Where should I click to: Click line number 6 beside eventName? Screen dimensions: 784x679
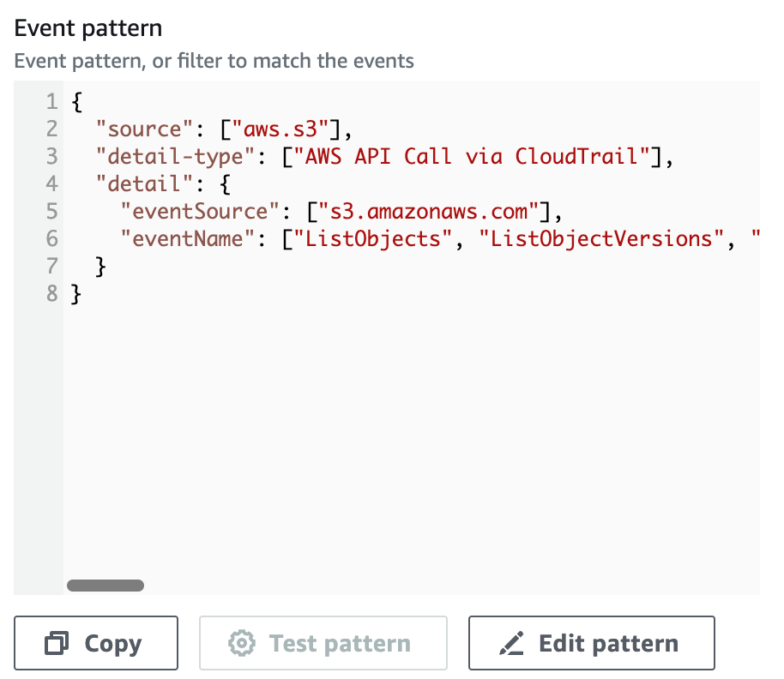(51, 238)
